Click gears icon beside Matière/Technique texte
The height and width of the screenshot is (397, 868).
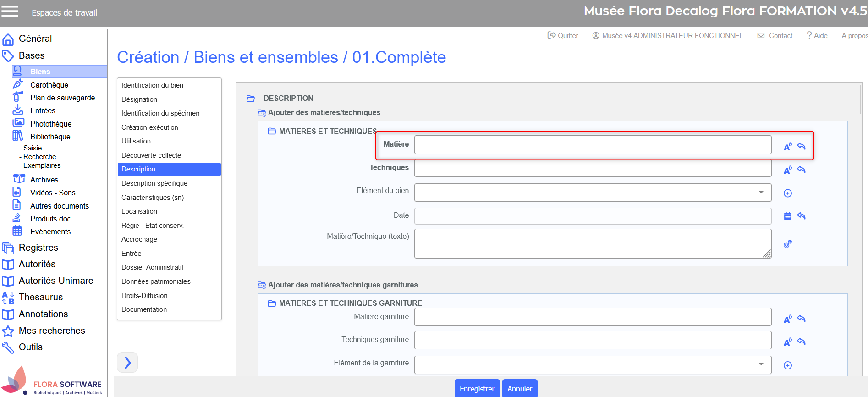pyautogui.click(x=787, y=244)
